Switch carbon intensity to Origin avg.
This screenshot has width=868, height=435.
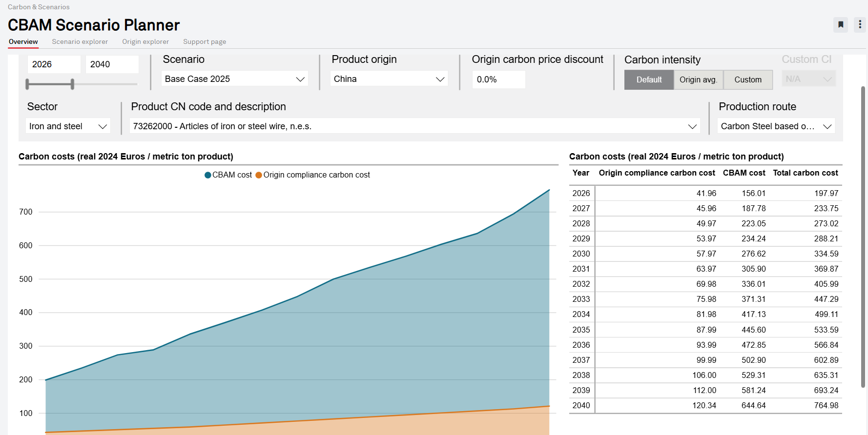click(698, 79)
